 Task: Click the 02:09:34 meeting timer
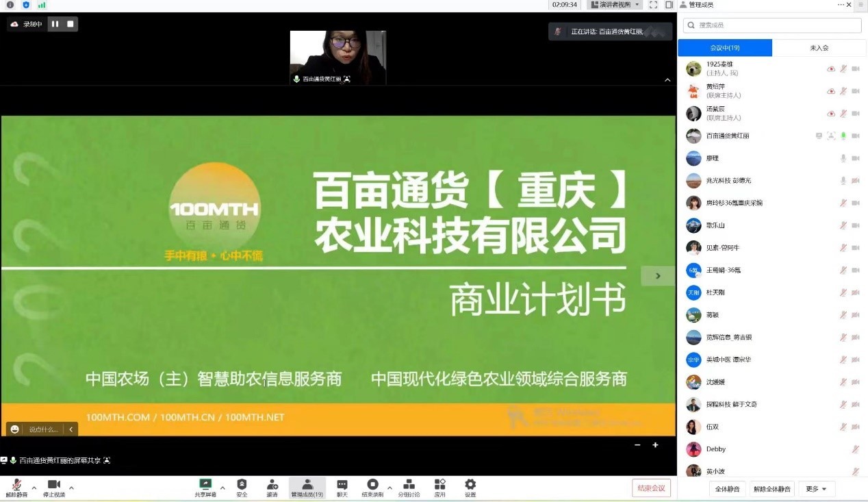[x=565, y=5]
